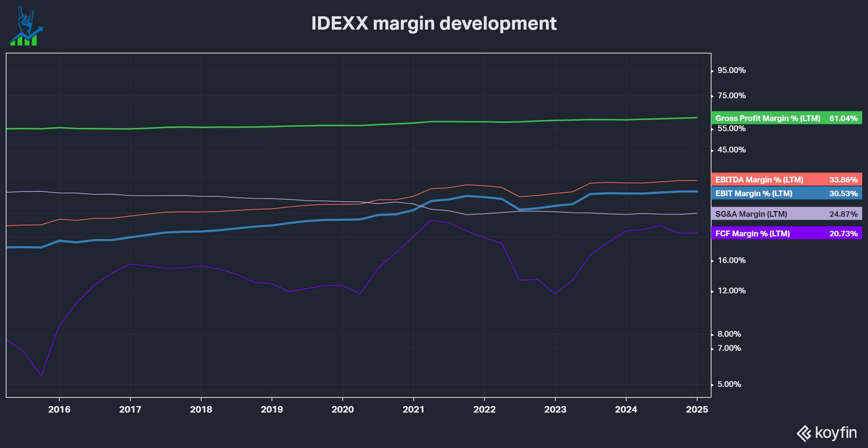Click the 2020 x-axis label

pyautogui.click(x=343, y=409)
